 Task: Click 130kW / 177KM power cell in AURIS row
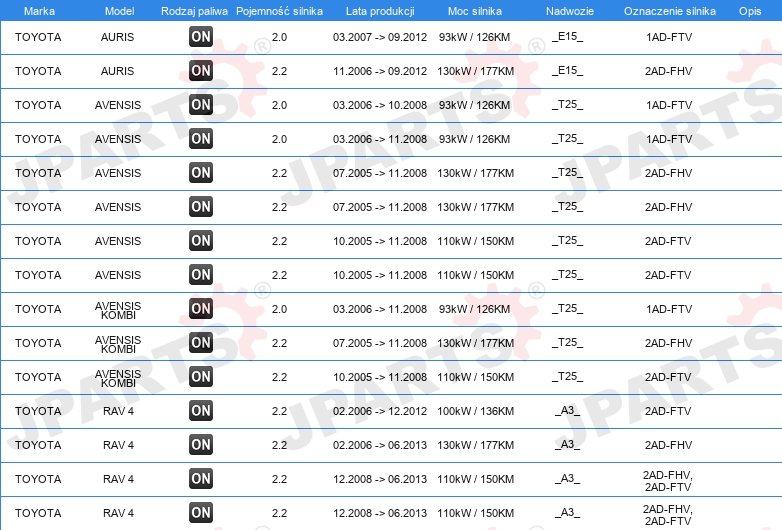(x=475, y=71)
